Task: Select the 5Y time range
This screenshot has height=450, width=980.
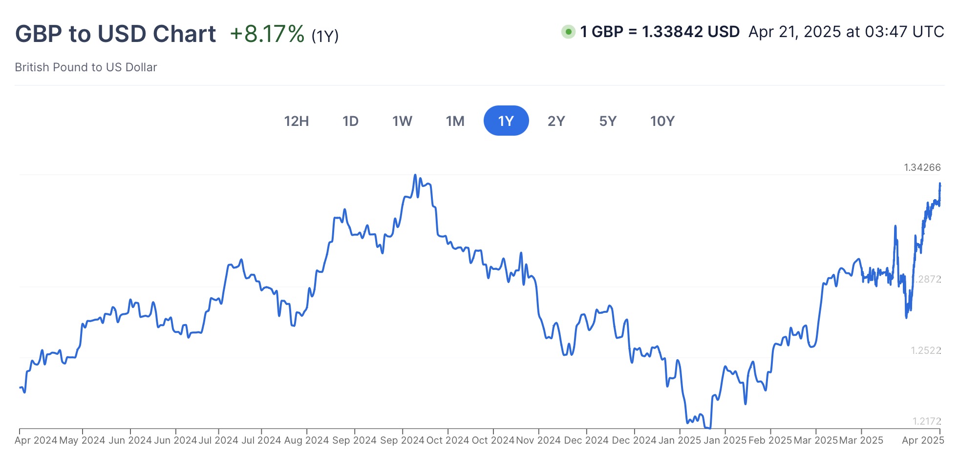Action: (608, 121)
